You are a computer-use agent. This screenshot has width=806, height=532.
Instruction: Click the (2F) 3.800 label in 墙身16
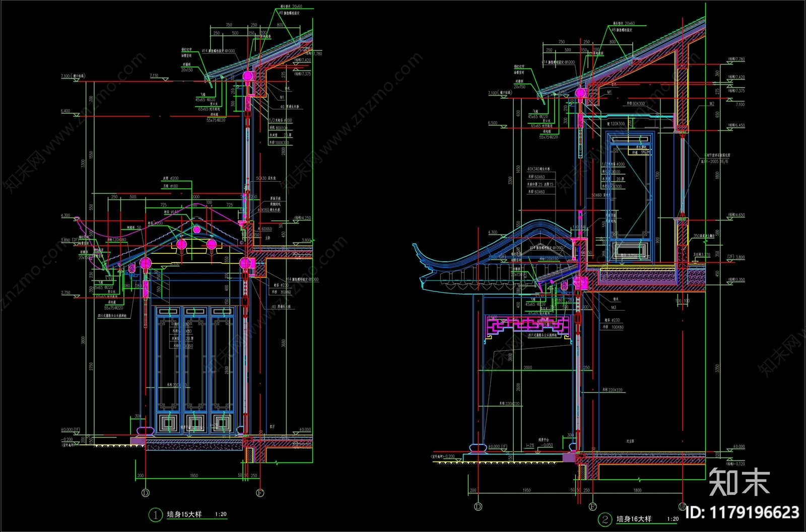736,257
